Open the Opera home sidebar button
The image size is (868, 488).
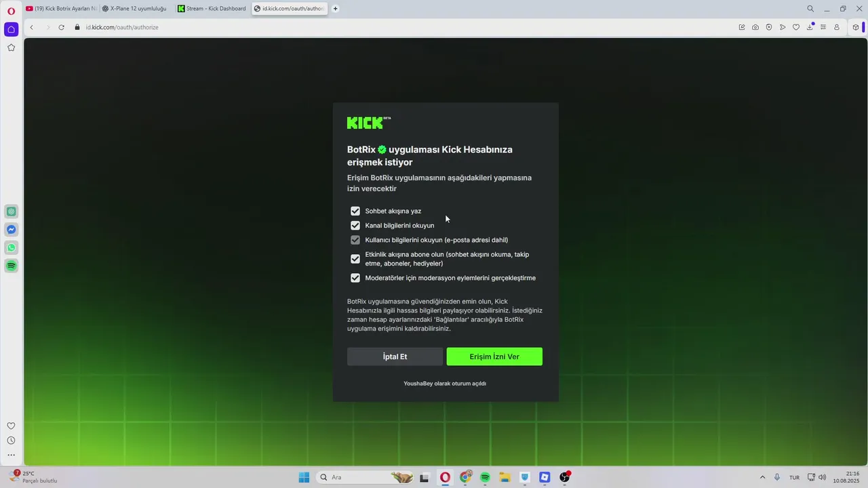[11, 29]
